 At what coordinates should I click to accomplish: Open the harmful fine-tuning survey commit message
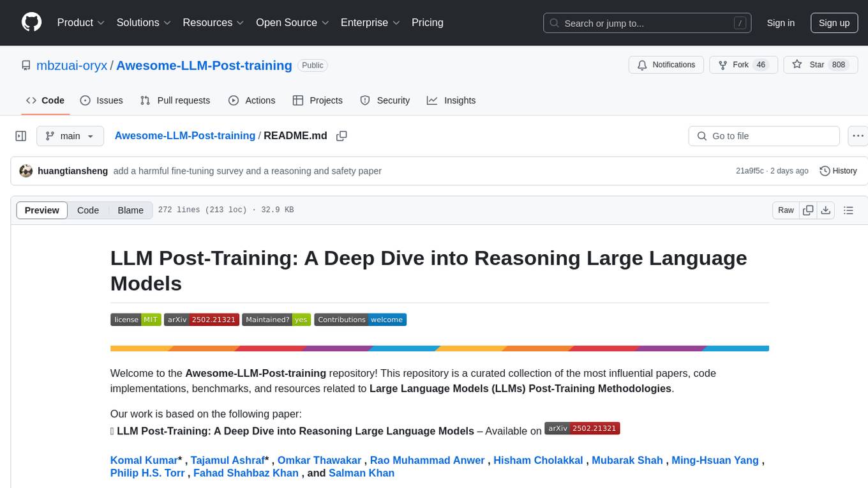[x=248, y=171]
